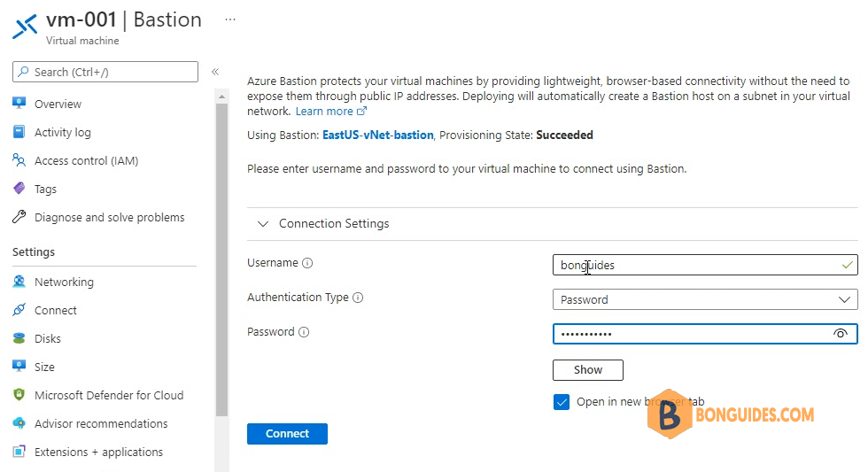Screen dimensions: 868x472
Task: Click the Authentication Type info icon
Action: click(x=358, y=298)
